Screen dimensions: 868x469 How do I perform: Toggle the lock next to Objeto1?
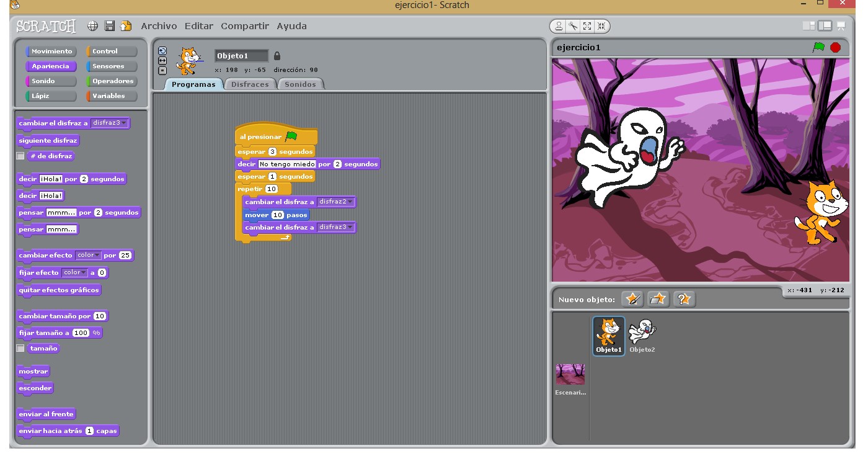[277, 55]
